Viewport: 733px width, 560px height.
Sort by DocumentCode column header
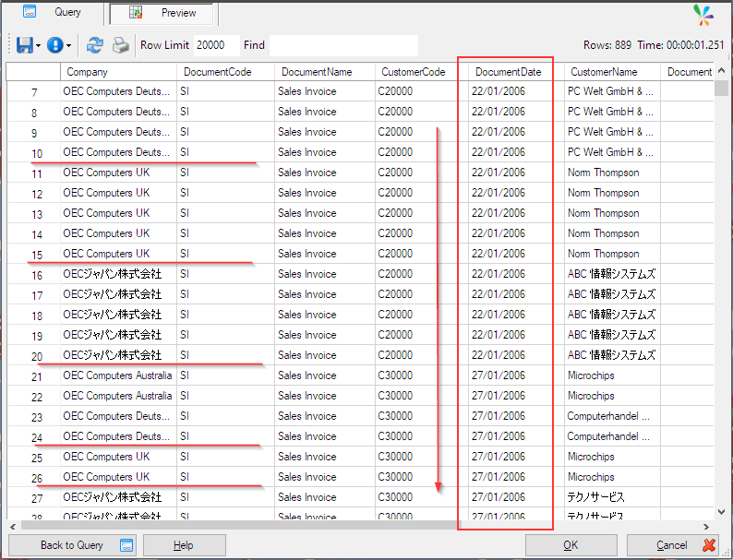(x=225, y=72)
